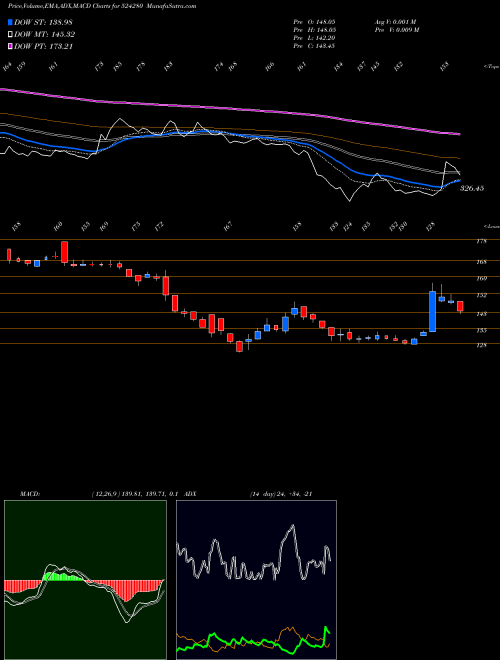Open the green MACD histogram panel
This screenshot has height=660, width=500.
pos(85,580)
